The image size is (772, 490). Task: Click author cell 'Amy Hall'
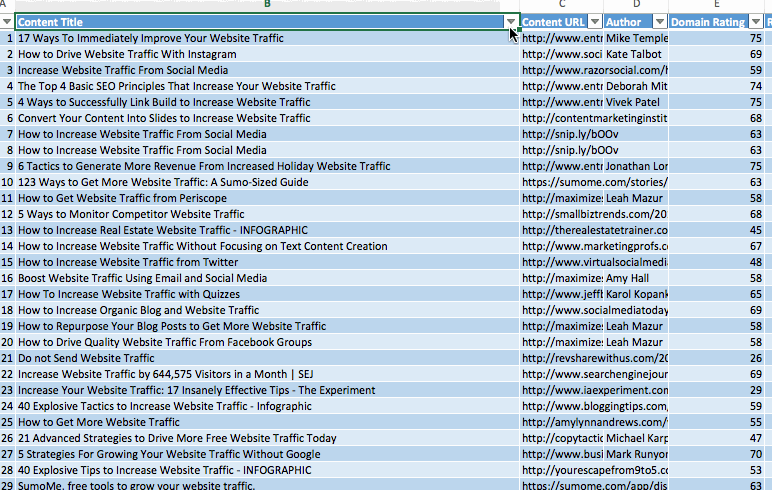(x=636, y=278)
